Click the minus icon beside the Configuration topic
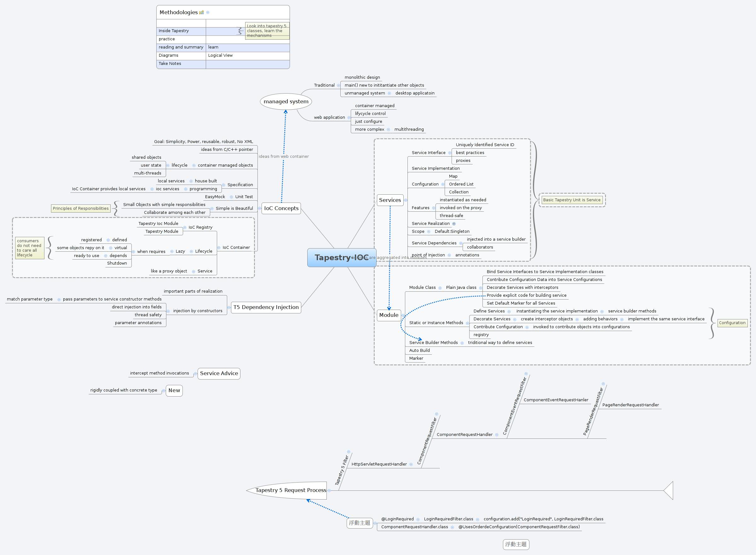This screenshot has height=555, width=756. tap(443, 185)
